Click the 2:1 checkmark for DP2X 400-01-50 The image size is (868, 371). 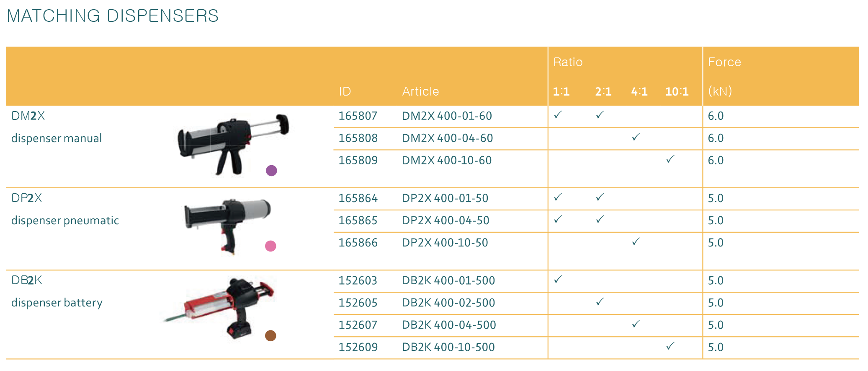coord(600,197)
